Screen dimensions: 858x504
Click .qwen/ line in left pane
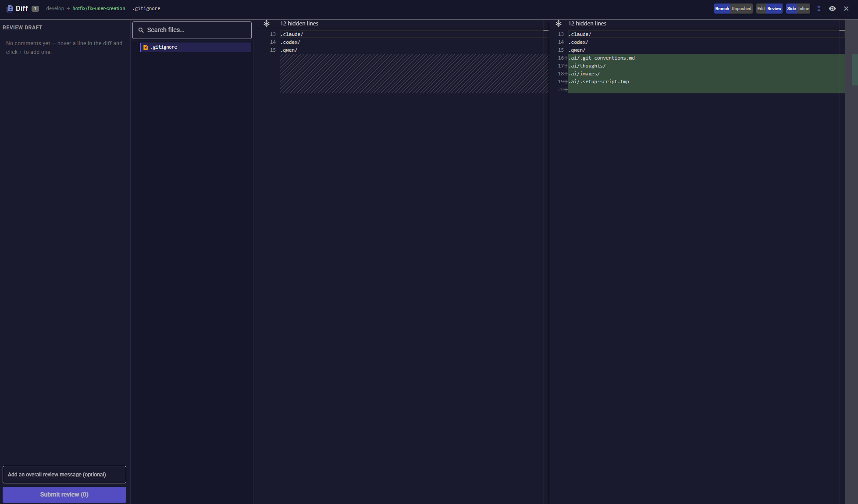tap(289, 50)
